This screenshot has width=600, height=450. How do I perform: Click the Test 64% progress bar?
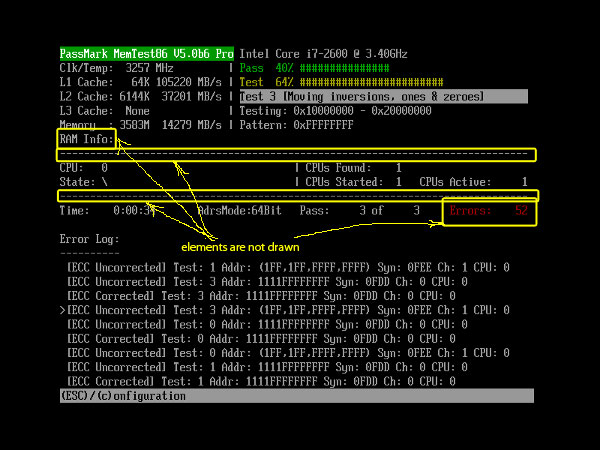(341, 82)
